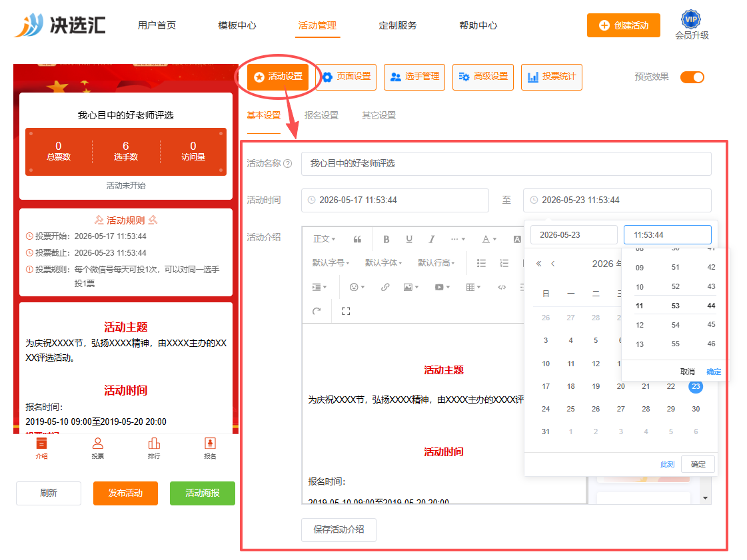The height and width of the screenshot is (560, 747).
Task: Enter fullscreen editor mode
Action: coord(346,312)
